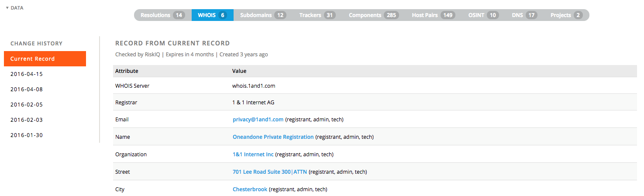Click the Chesterbrook city link
Screen dimensions: 644x196
click(x=250, y=189)
